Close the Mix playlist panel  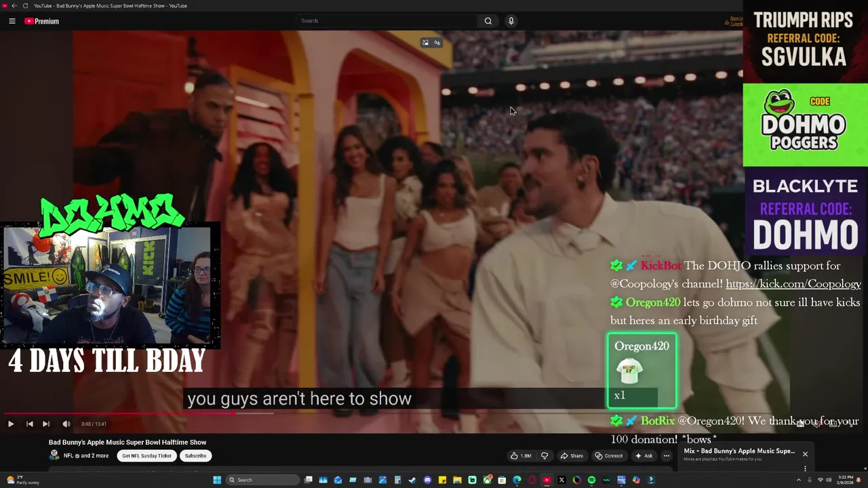[805, 454]
